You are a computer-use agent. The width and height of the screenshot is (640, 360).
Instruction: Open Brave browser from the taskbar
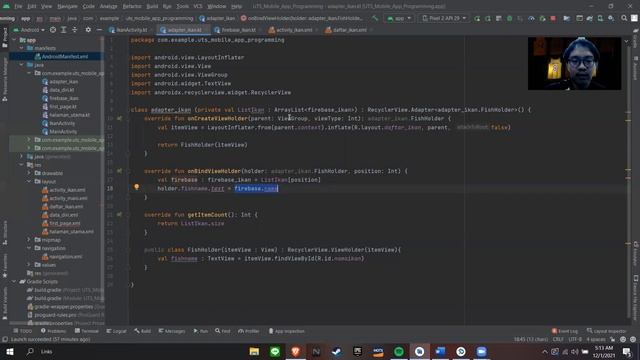tap(296, 351)
